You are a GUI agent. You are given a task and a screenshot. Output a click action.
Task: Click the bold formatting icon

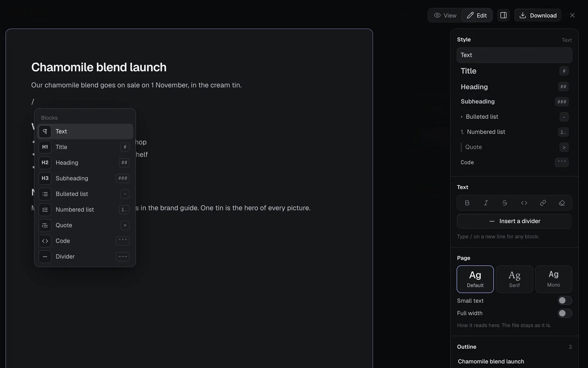click(x=467, y=203)
